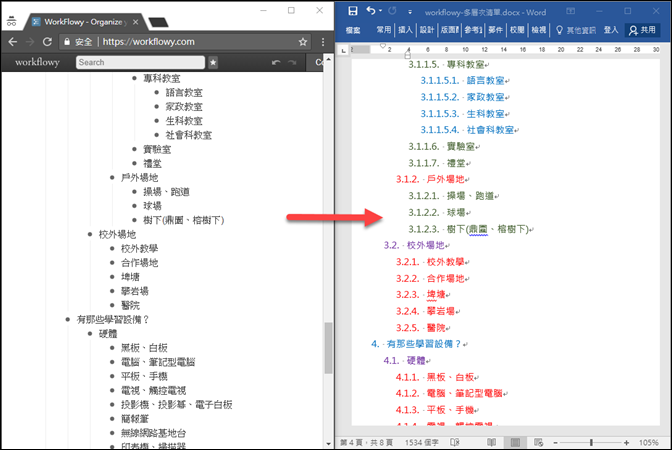This screenshot has width=672, height=450.
Task: Switch to the 設計 ribbon tab
Action: (426, 30)
